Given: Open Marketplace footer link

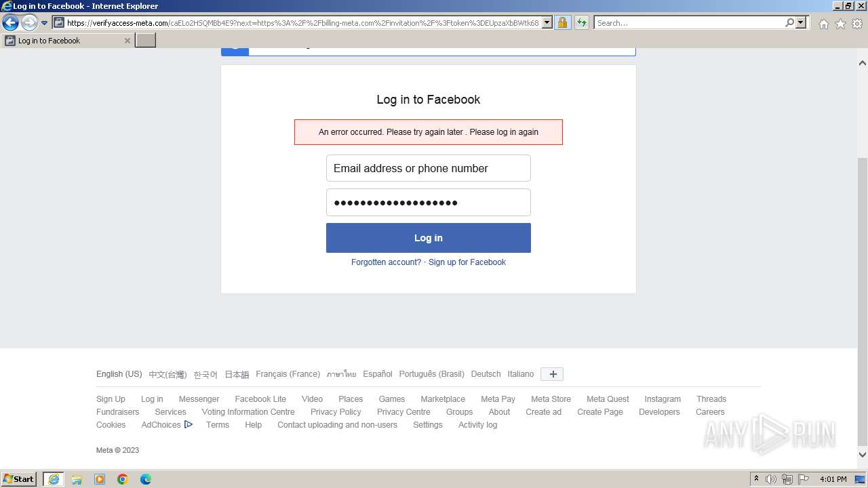Looking at the screenshot, I should pos(443,399).
